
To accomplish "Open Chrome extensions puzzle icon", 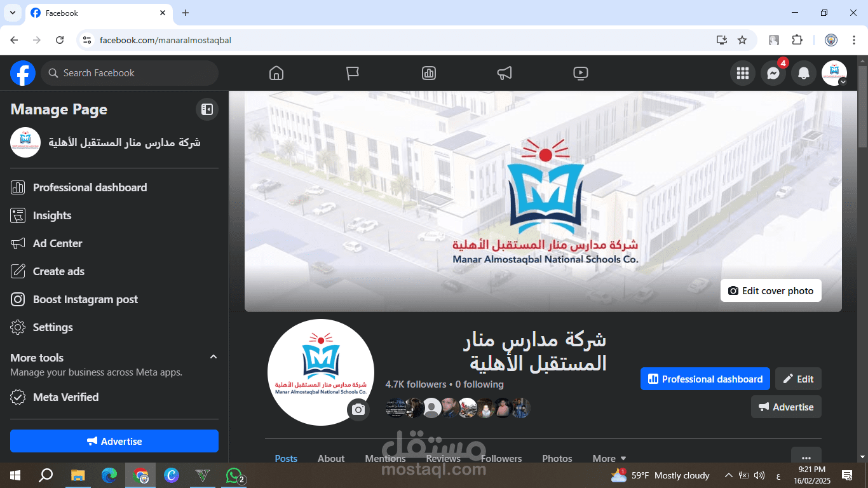I will (797, 40).
